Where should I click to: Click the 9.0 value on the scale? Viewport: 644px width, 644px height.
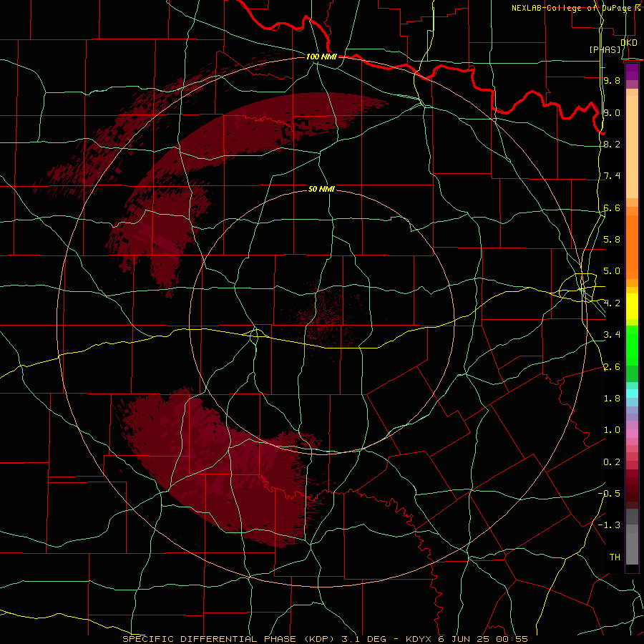(612, 112)
